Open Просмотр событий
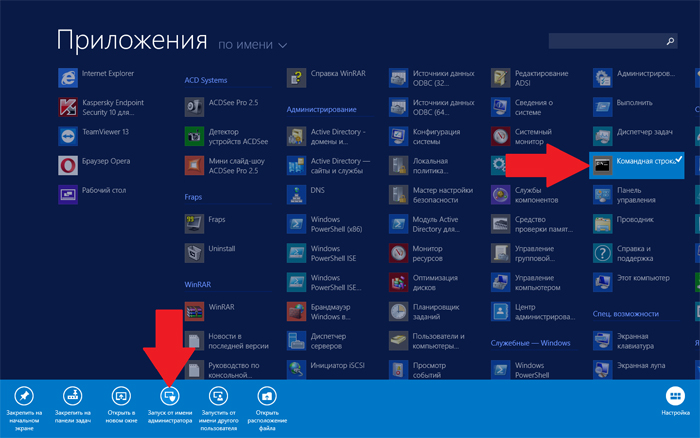 (x=398, y=370)
